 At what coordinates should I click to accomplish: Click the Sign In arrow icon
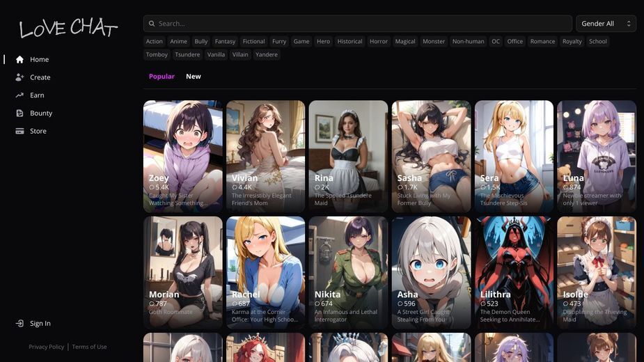point(19,324)
